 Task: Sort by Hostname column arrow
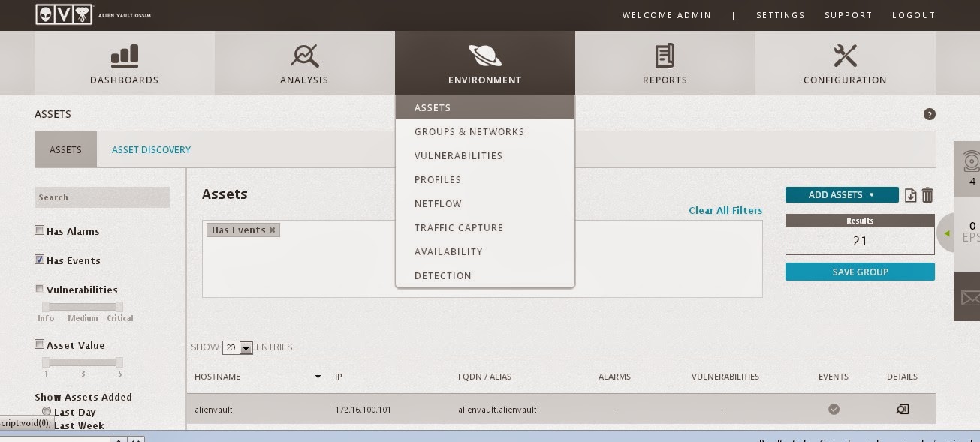tap(318, 377)
